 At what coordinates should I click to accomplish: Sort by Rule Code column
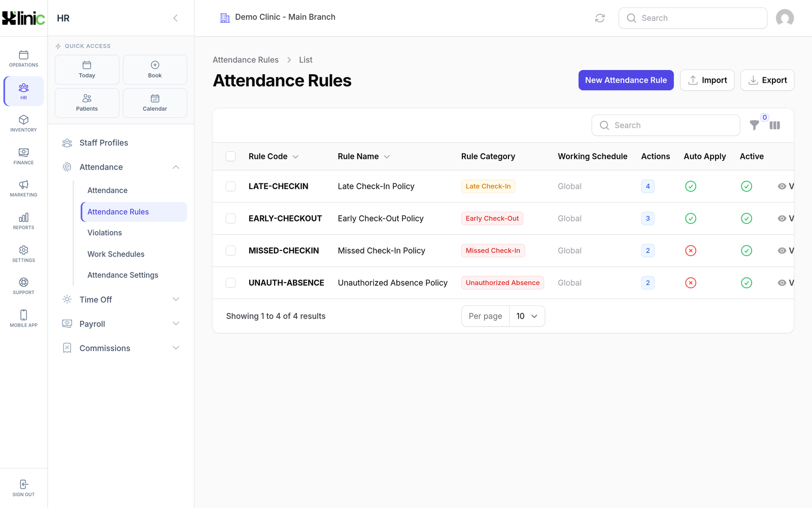tap(273, 156)
